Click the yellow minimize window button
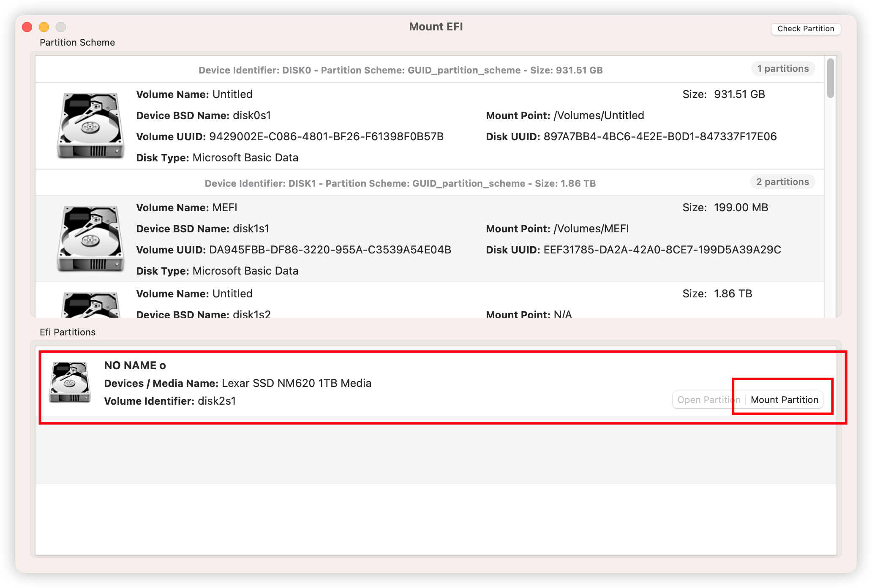Image resolution: width=872 pixels, height=588 pixels. click(x=44, y=27)
